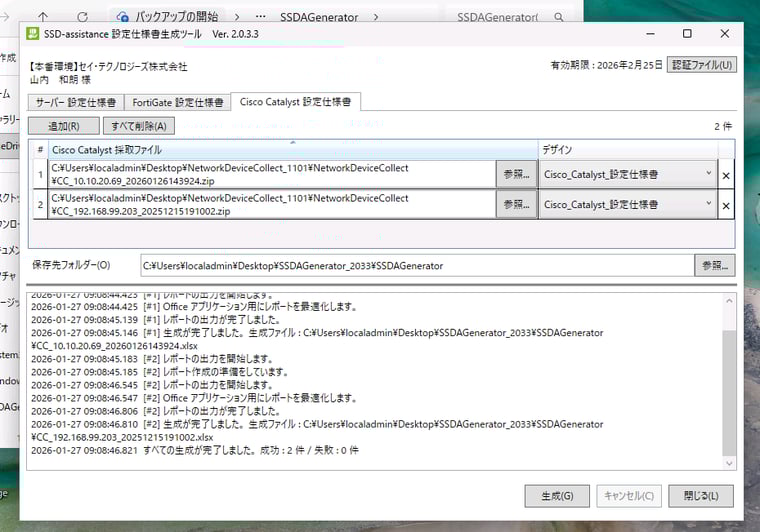
Task: Click the refresh icon in the Explorer window
Action: point(82,17)
